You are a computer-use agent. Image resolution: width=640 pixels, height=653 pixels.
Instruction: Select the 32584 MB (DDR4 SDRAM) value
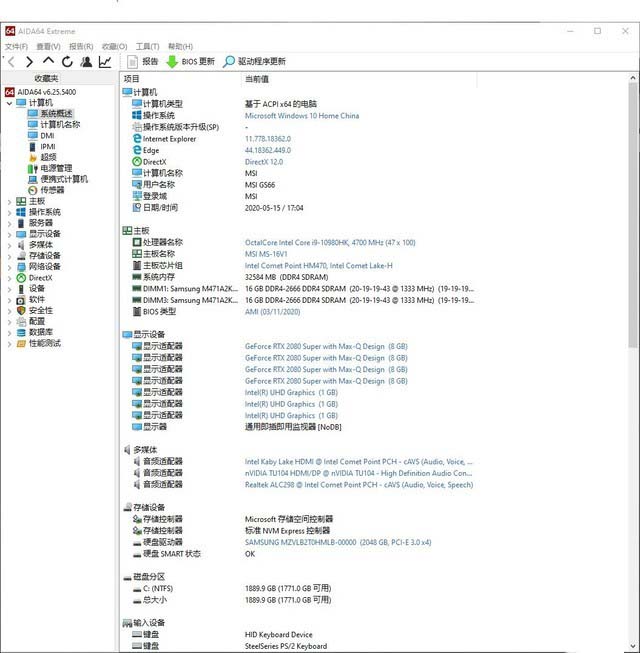pyautogui.click(x=286, y=277)
